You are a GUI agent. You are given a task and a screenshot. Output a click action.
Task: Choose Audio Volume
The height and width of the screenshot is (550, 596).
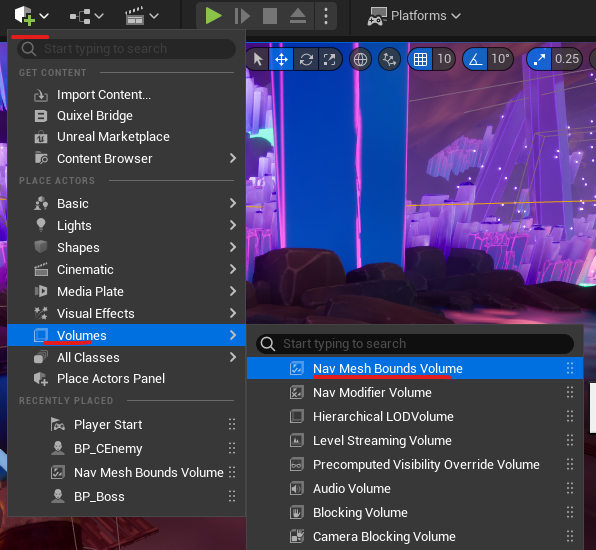[415, 488]
